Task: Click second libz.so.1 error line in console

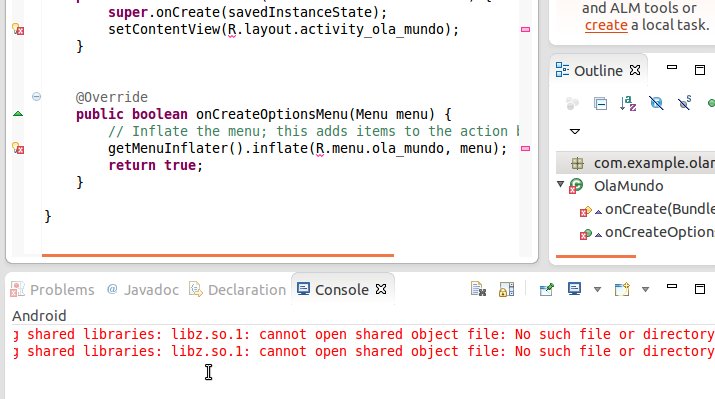Action: (363, 352)
